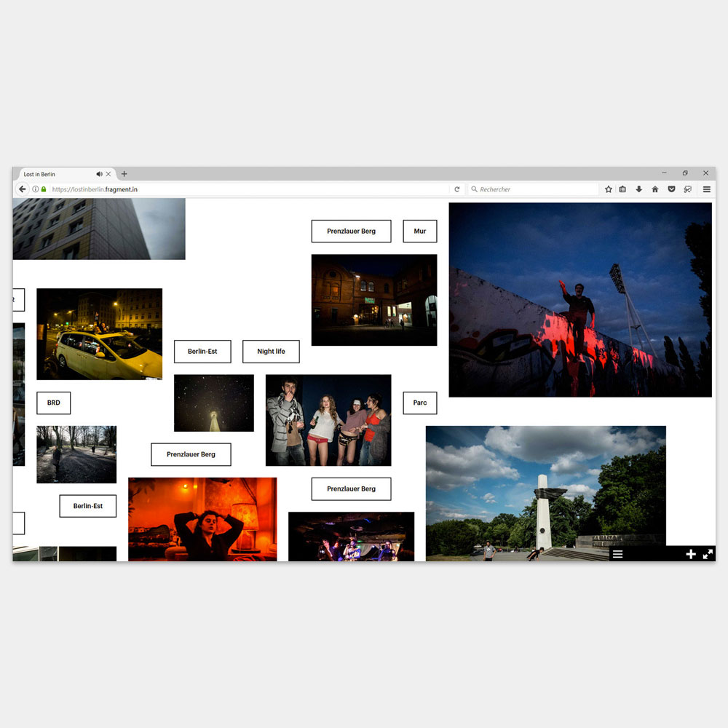Open the brick building night photo
This screenshot has width=728, height=728.
pyautogui.click(x=374, y=300)
